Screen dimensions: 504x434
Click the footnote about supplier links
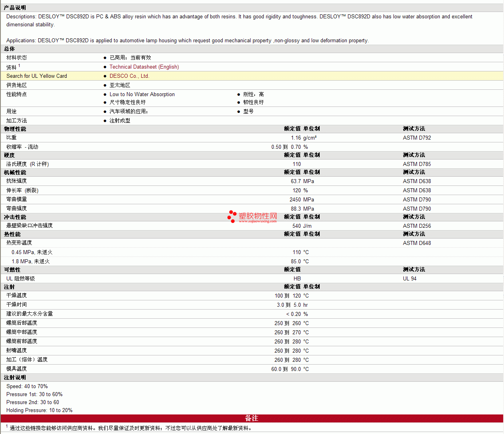coord(130,428)
